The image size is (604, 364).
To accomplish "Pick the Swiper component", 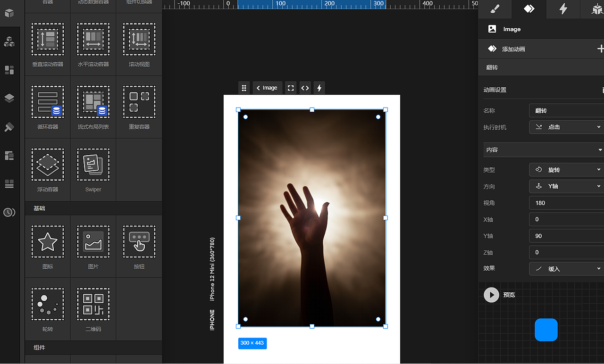I will point(93,165).
